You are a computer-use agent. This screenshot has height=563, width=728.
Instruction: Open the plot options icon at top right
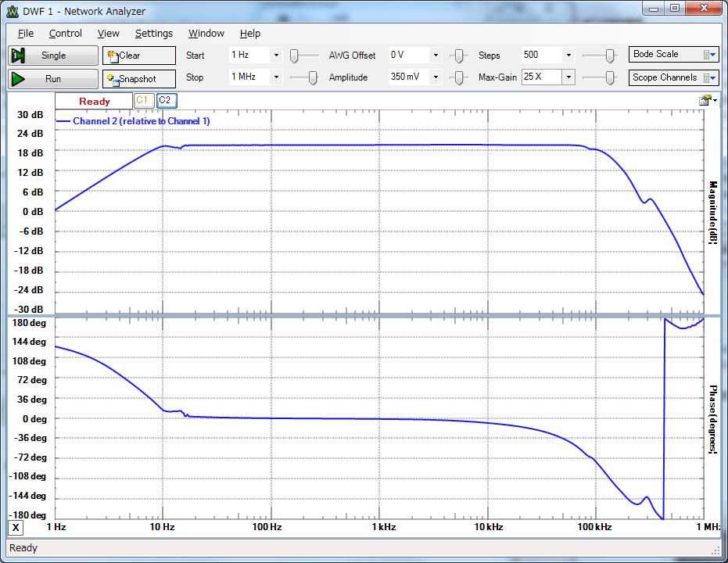706,100
